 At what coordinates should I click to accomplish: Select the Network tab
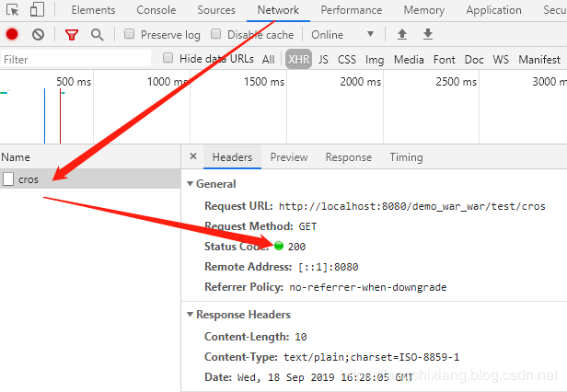tap(278, 10)
